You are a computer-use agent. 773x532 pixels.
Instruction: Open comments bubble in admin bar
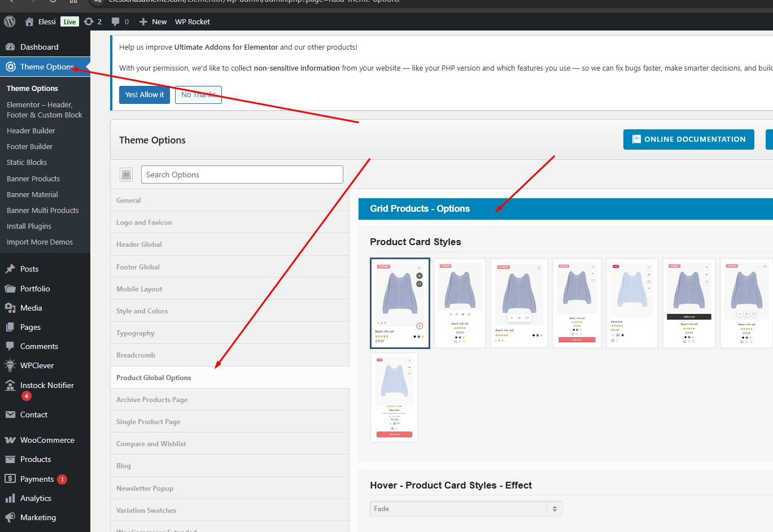[x=116, y=21]
